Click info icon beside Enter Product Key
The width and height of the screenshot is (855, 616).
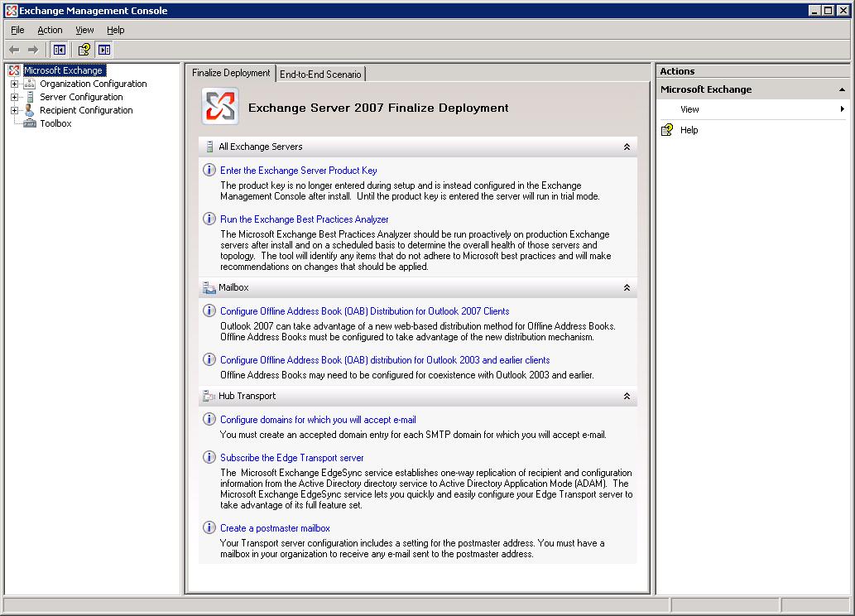pos(209,170)
